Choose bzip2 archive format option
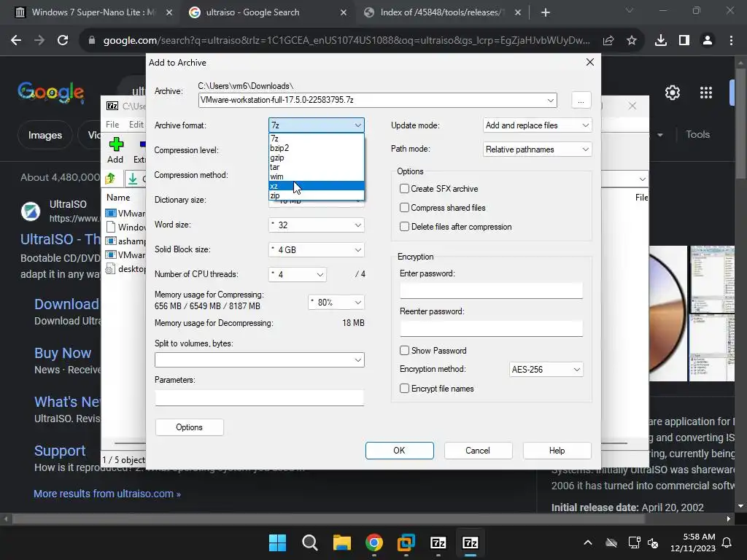Viewport: 747px width, 560px height. click(317, 148)
